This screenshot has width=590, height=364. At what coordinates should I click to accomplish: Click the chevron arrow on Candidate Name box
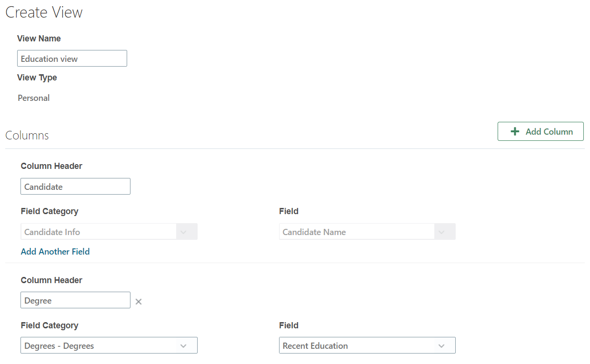[x=441, y=232]
